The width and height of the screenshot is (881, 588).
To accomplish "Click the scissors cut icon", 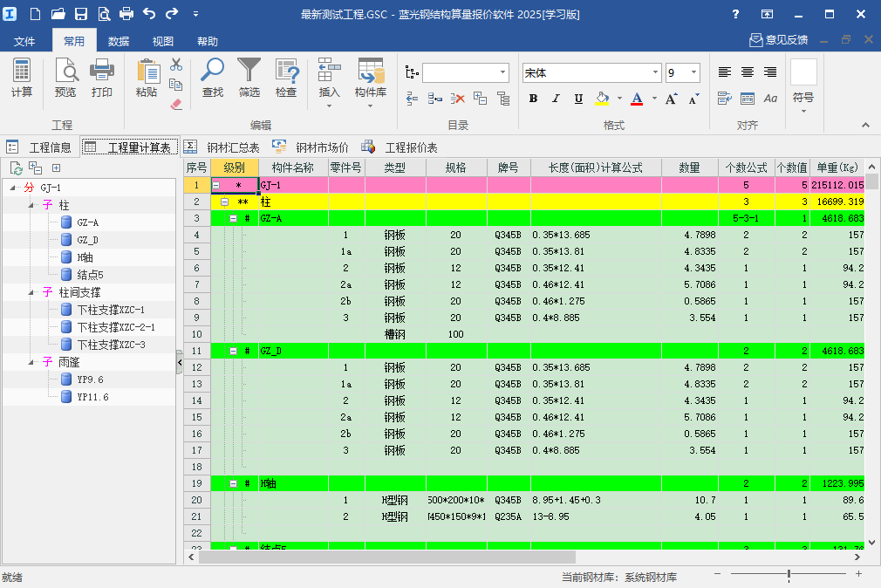I will pos(176,65).
